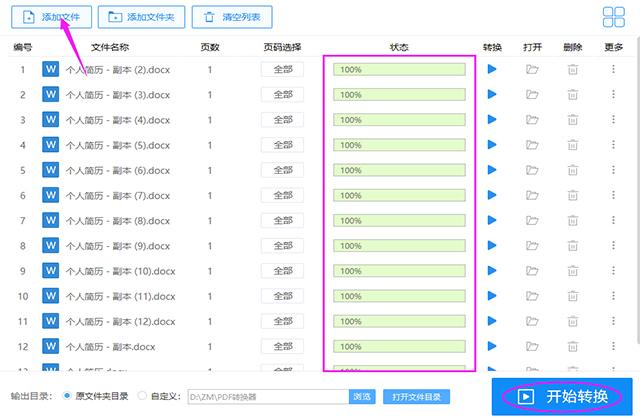The height and width of the screenshot is (420, 640).
Task: Open page selection 全部 for 个人简历 - 副本.docx
Action: pos(282,346)
